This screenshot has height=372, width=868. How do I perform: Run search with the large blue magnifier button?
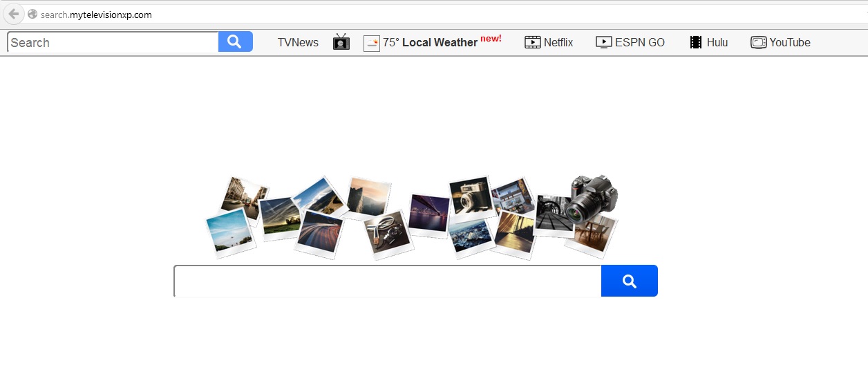point(630,281)
